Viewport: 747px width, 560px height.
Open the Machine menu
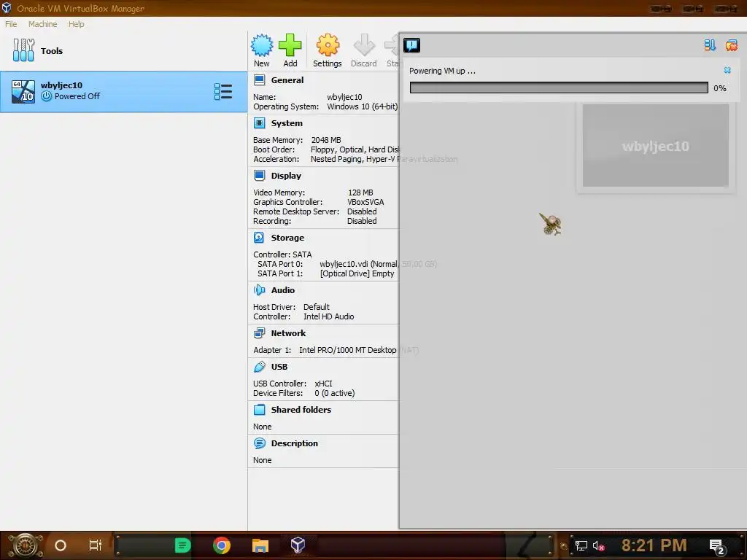[42, 24]
